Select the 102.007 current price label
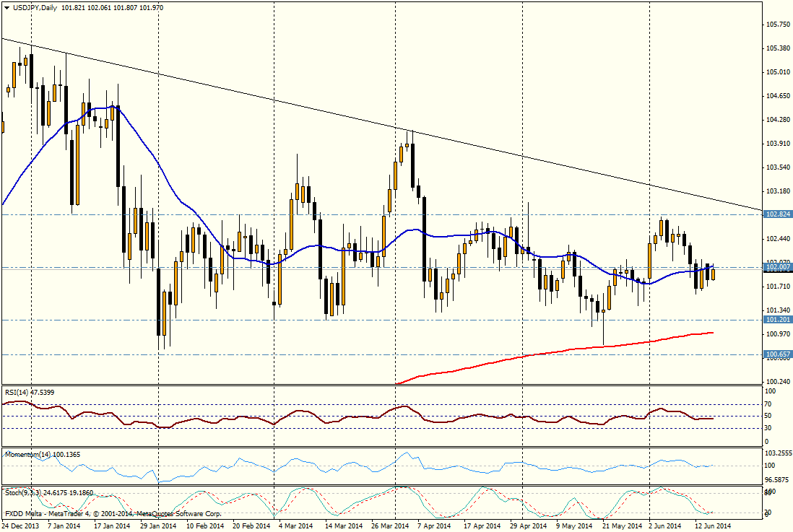Screen dimensions: 793x532 coord(778,267)
